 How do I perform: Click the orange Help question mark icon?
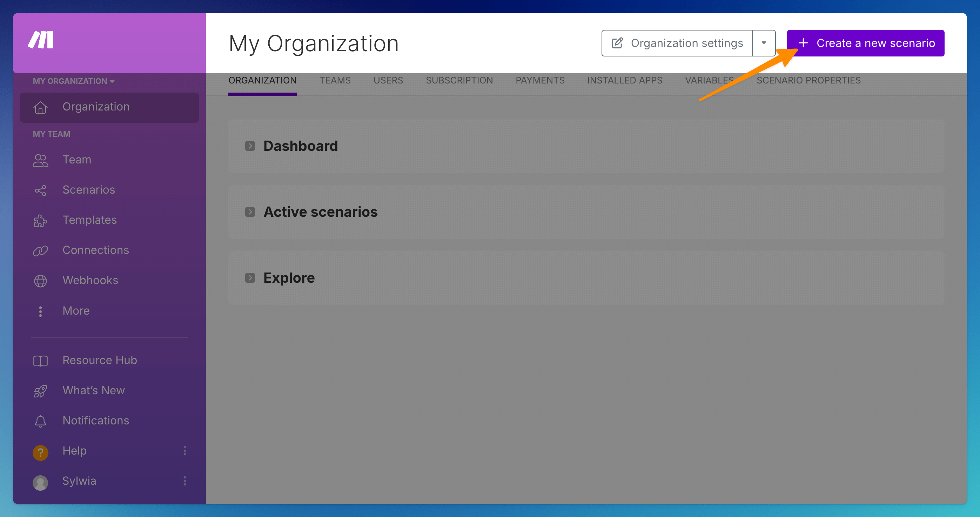point(40,452)
